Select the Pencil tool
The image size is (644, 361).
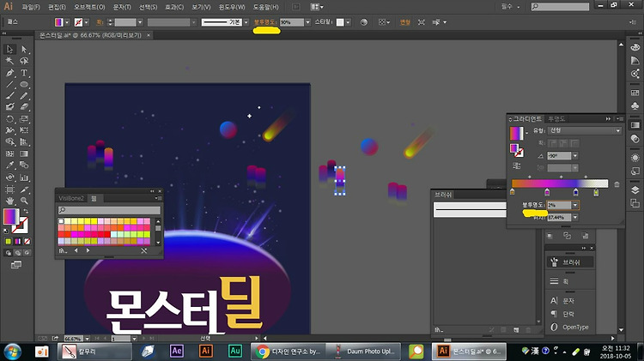pos(24,95)
